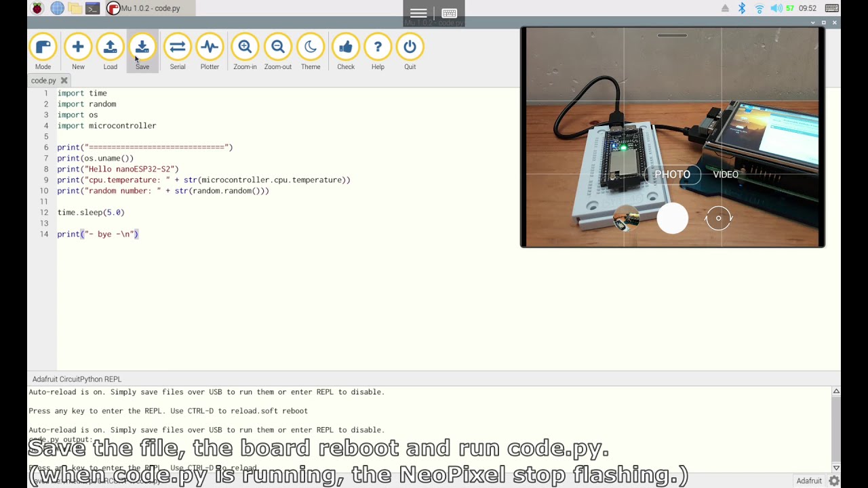Open the Bluetooth tray menu
The width and height of the screenshot is (868, 488).
pos(742,8)
